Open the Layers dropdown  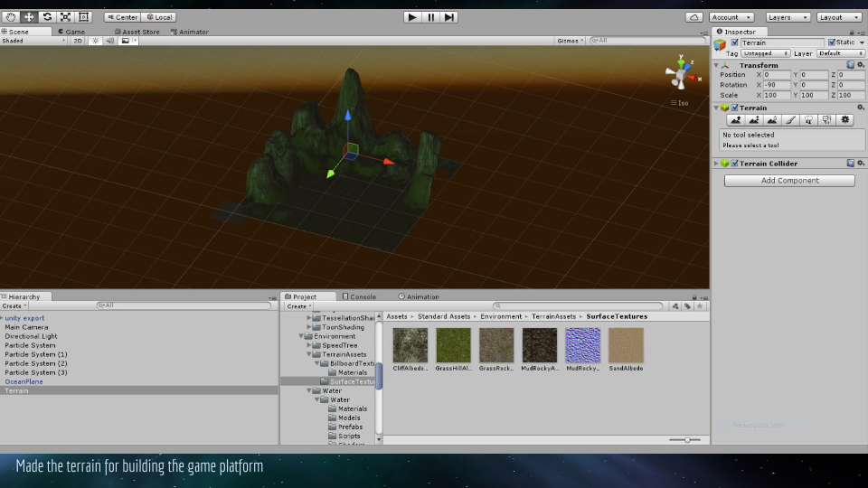(788, 17)
